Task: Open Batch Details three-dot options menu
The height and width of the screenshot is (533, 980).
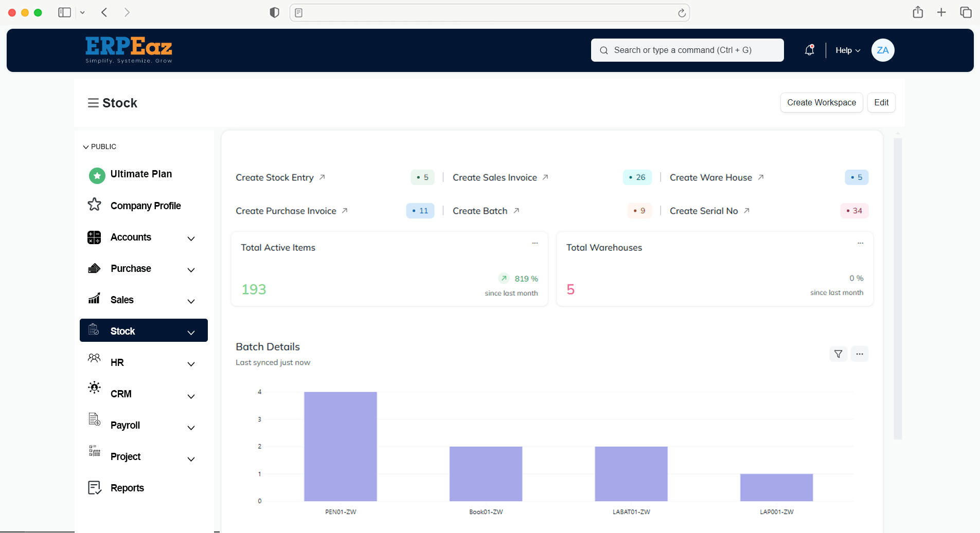Action: pyautogui.click(x=860, y=354)
